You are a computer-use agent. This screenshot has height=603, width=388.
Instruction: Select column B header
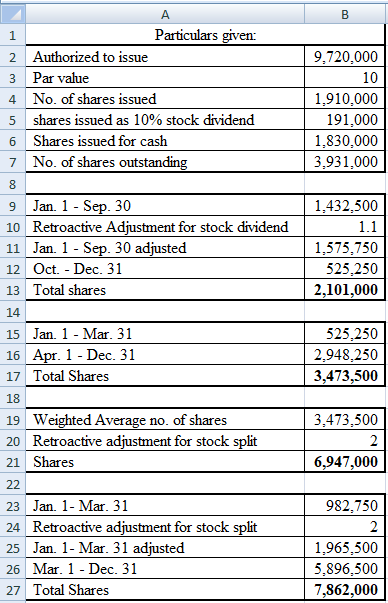(x=345, y=14)
